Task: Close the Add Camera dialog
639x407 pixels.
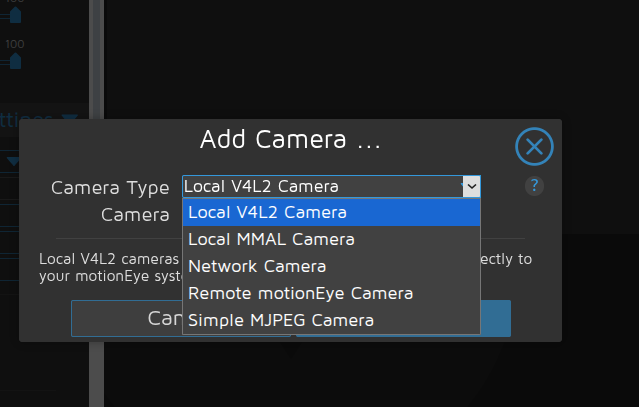Action: click(x=534, y=148)
